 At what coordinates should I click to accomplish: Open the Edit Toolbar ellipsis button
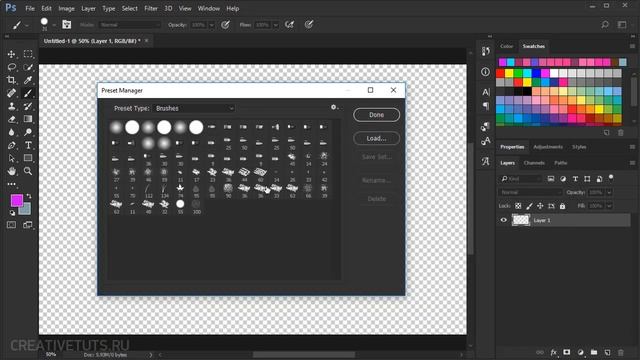pyautogui.click(x=11, y=184)
